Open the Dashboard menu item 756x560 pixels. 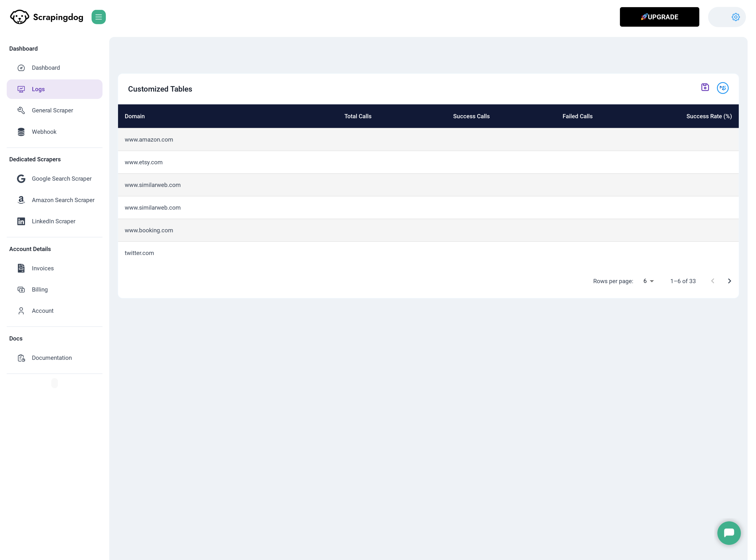(x=54, y=68)
